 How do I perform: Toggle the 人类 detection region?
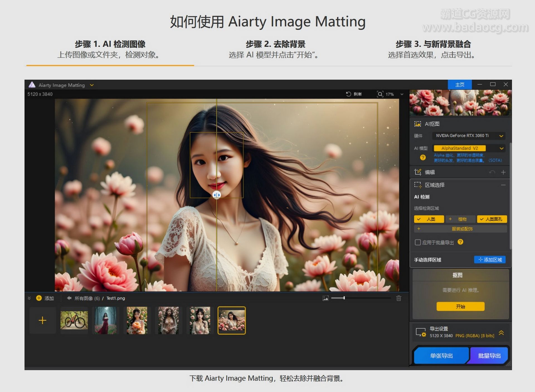[429, 219]
